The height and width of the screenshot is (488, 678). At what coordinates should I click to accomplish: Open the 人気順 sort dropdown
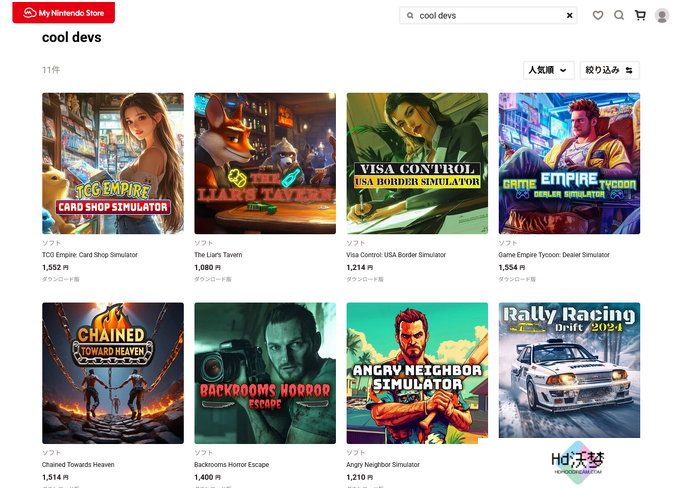549,70
